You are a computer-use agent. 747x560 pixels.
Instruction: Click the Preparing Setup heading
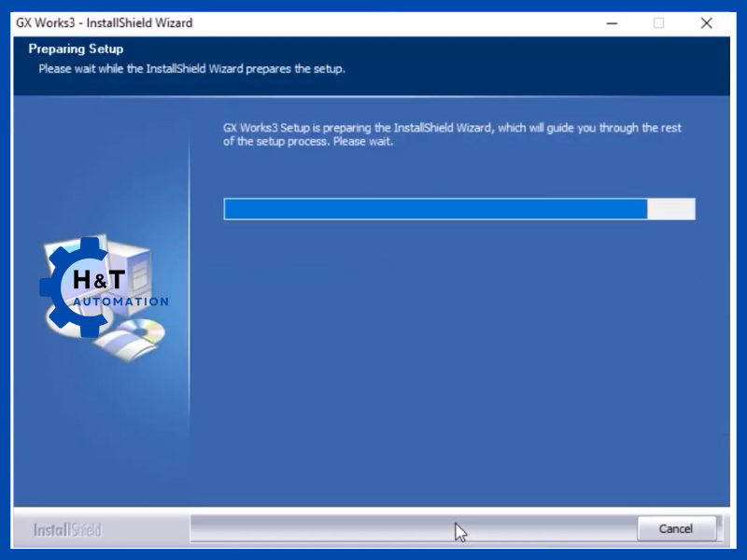click(x=76, y=49)
